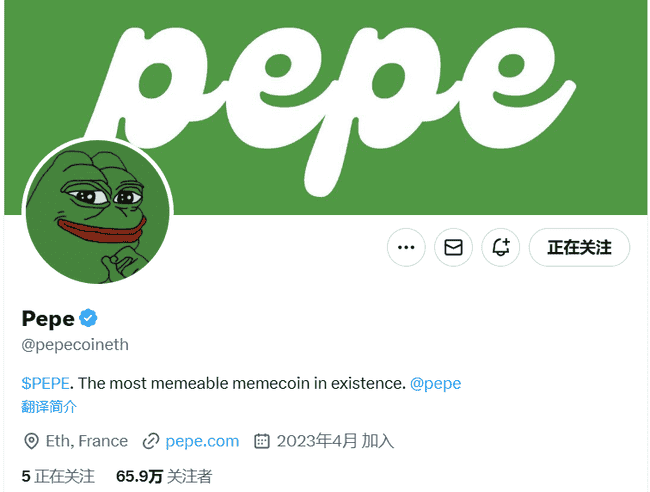Click the blue verified badge
650x492 pixels.
[x=88, y=319]
